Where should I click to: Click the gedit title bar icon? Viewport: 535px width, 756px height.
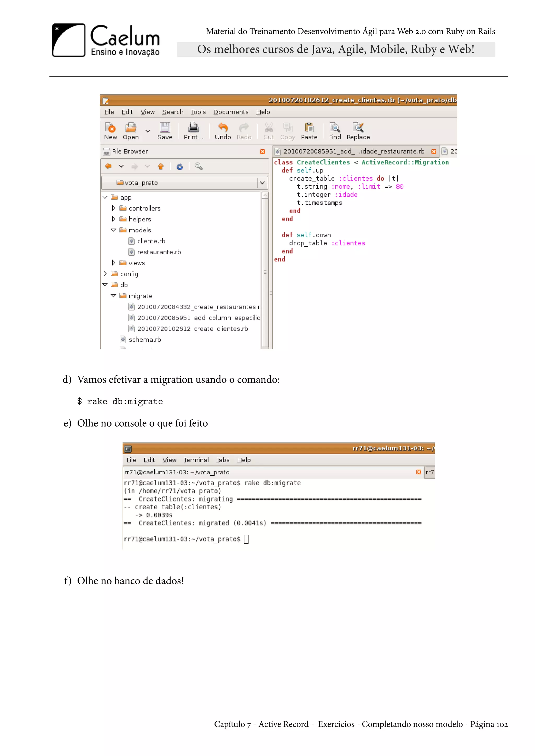click(x=106, y=101)
